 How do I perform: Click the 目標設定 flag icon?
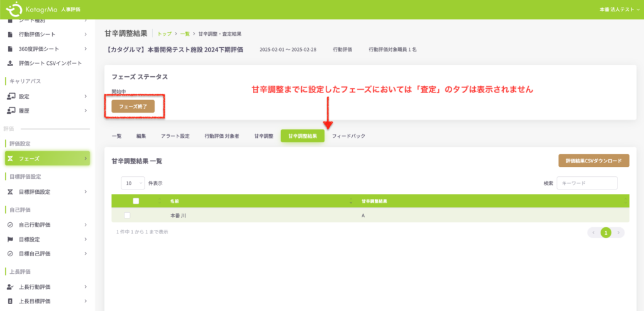click(10, 239)
